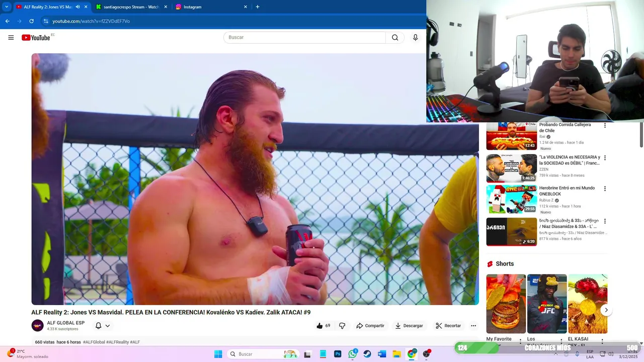This screenshot has width=644, height=362.
Task: Open the ALF GLOBAL ESP channel avatar
Action: point(38,325)
